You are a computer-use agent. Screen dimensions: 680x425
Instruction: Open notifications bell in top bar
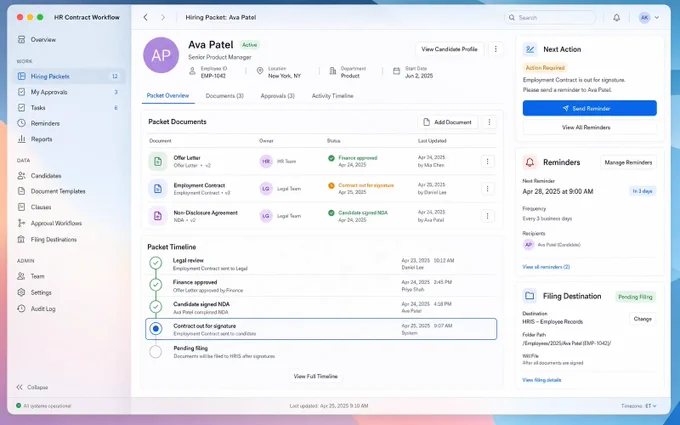coord(616,17)
